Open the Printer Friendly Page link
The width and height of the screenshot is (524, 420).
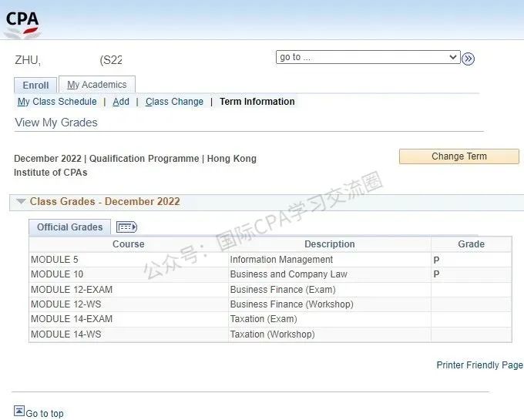pyautogui.click(x=479, y=365)
